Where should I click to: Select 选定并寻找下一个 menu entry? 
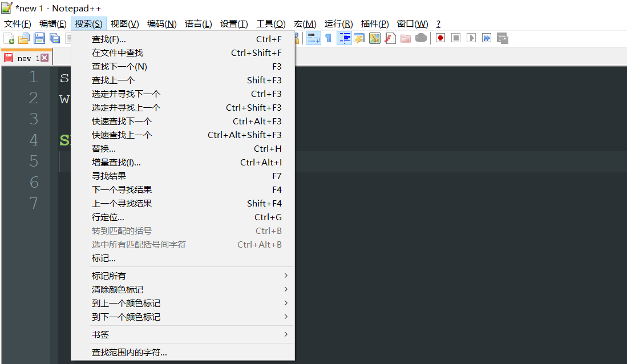[x=183, y=94]
